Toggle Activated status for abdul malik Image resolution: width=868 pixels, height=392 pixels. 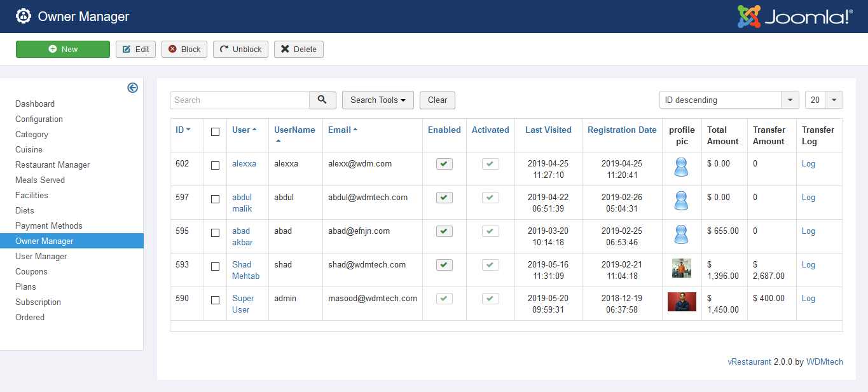click(490, 198)
